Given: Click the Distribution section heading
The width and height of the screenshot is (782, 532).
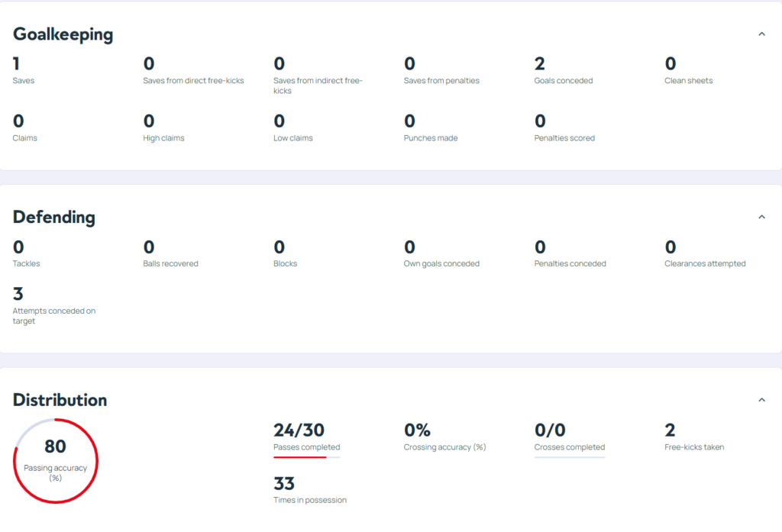Looking at the screenshot, I should pyautogui.click(x=60, y=400).
